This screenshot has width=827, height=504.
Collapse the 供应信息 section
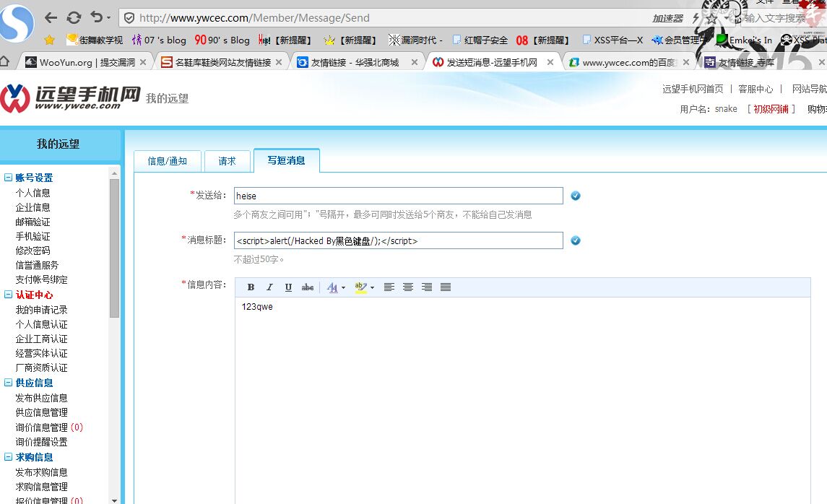coord(8,383)
